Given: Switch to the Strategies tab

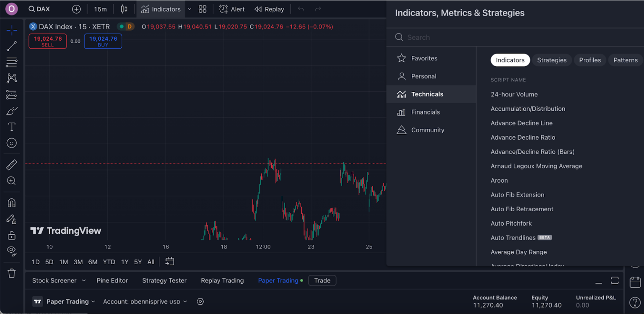Looking at the screenshot, I should pos(552,60).
